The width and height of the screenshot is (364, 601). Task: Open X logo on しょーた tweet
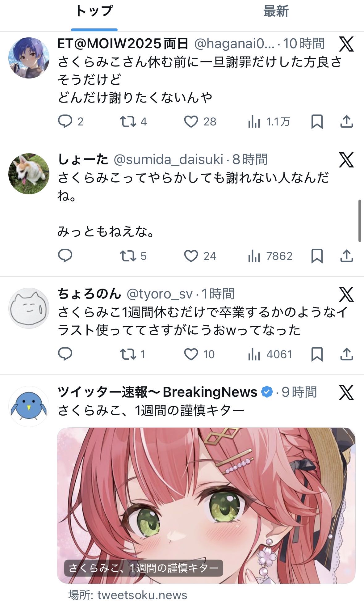[x=346, y=160]
